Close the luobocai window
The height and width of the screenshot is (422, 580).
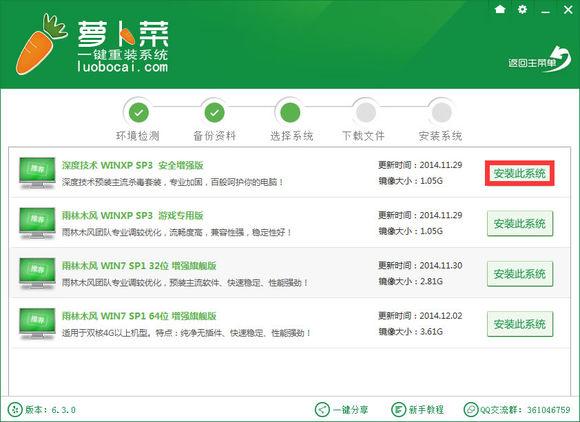pos(568,9)
